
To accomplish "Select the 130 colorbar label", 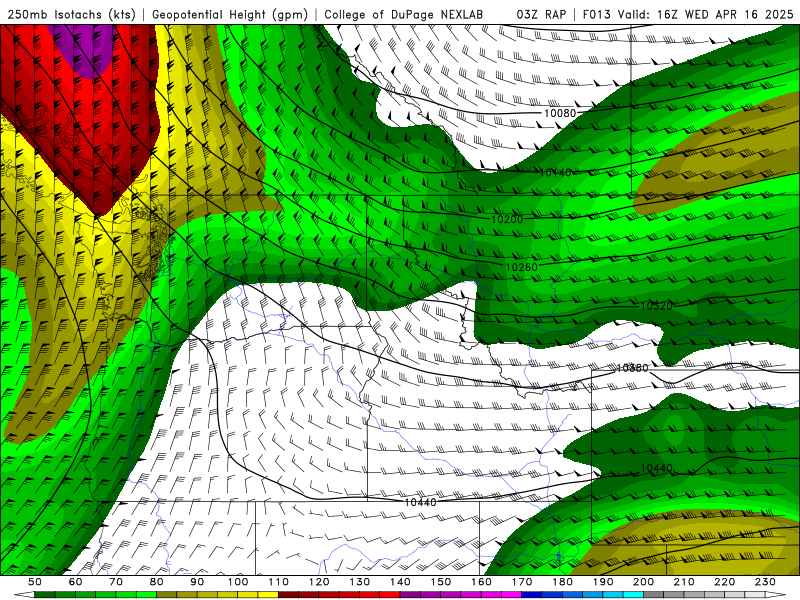I will [x=360, y=582].
